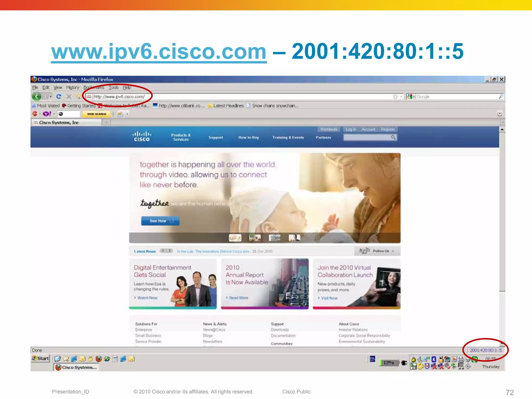Viewport: 532px width, 399px height.
Task: Click the Cisco site search magnifier
Action: 393,137
